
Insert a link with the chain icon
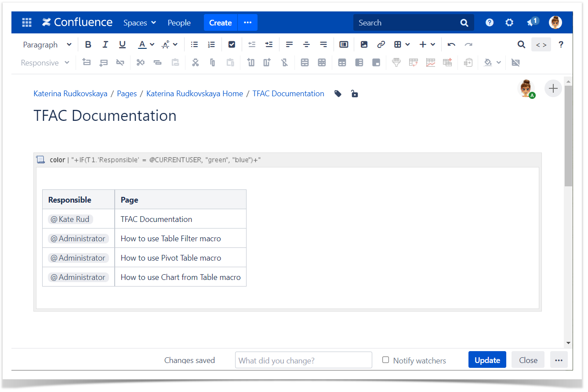pyautogui.click(x=381, y=44)
